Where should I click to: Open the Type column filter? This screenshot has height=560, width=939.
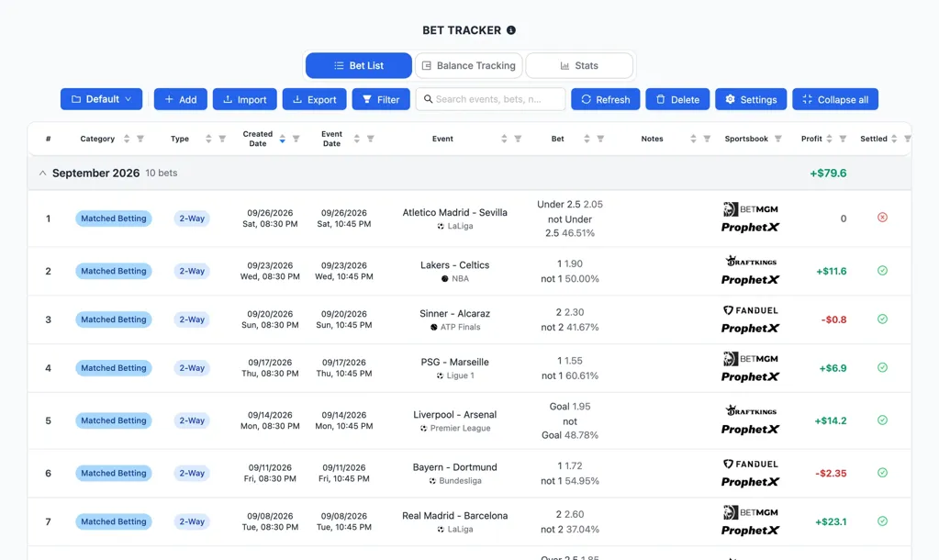click(222, 139)
